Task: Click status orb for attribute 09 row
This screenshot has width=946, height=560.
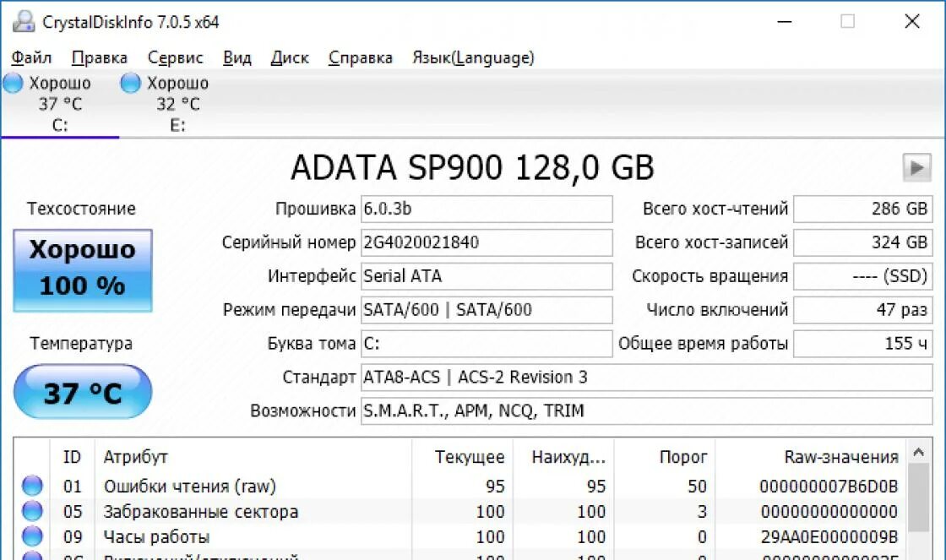Action: coord(32,536)
